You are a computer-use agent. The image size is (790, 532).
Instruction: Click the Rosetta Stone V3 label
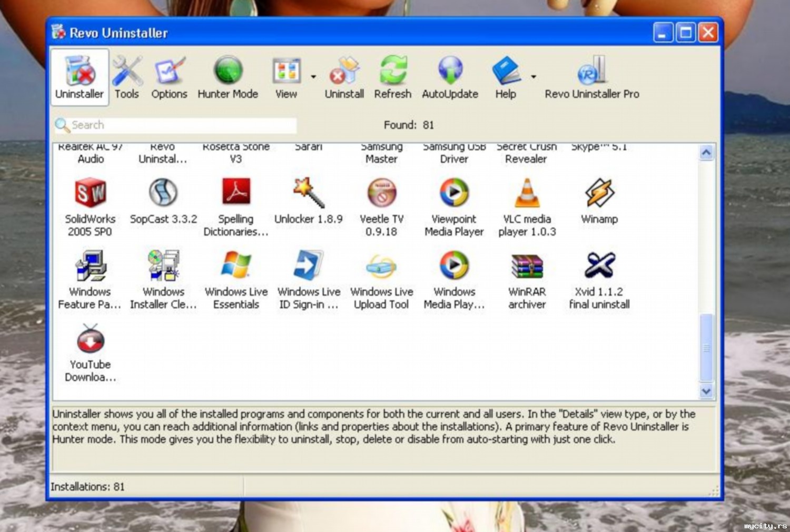point(236,153)
